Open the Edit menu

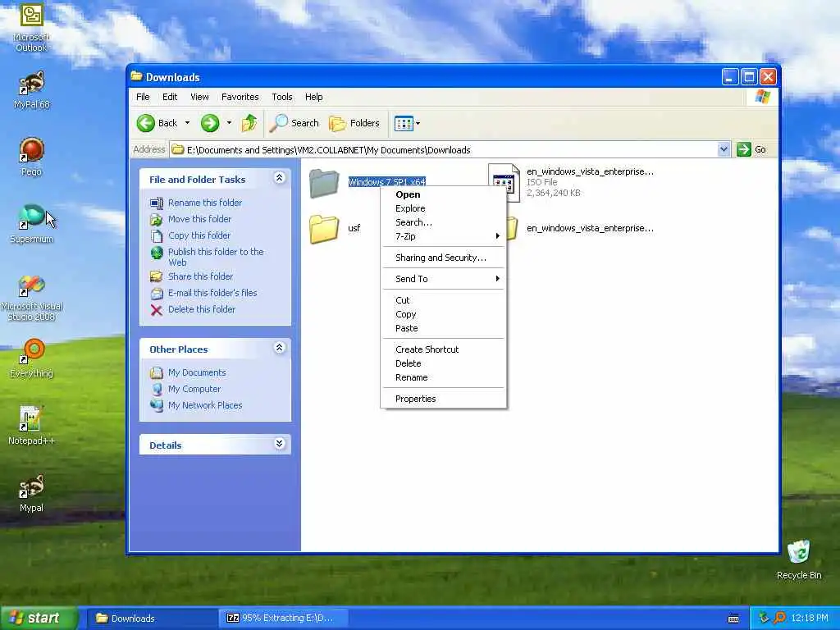(x=170, y=97)
